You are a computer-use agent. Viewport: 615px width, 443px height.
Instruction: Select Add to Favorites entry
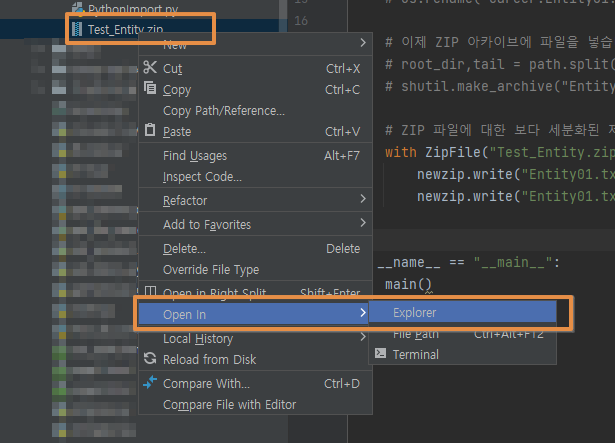(255, 224)
